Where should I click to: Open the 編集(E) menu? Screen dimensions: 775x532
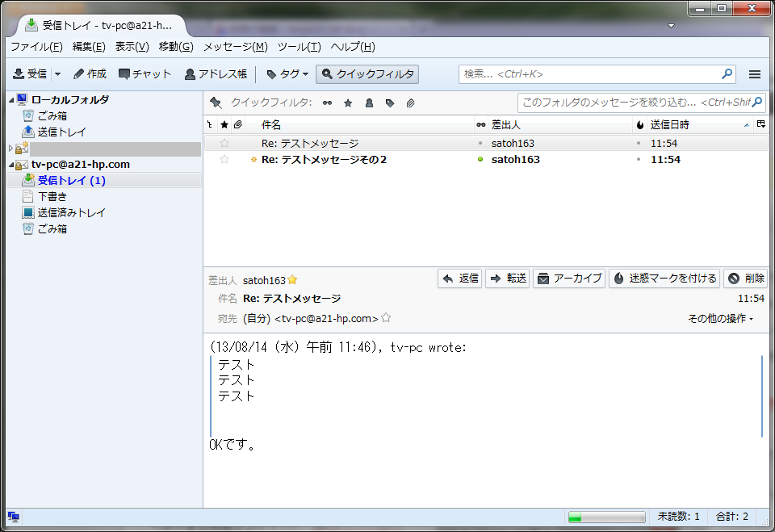[x=89, y=47]
